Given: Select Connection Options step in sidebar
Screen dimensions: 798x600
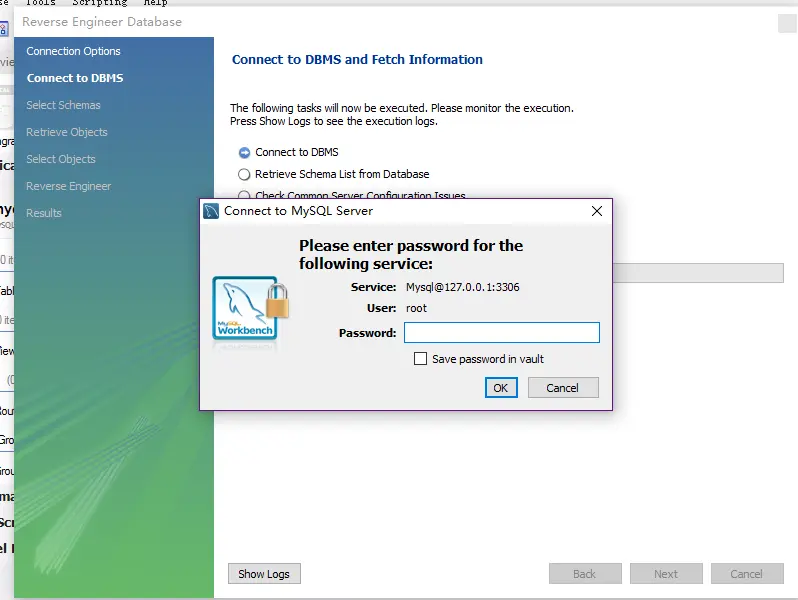Looking at the screenshot, I should point(73,51).
